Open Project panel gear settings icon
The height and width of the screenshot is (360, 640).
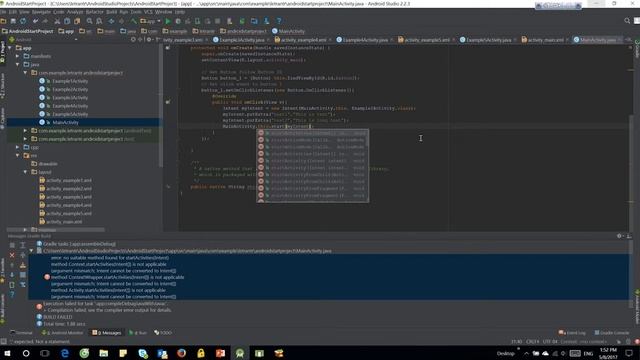point(149,40)
